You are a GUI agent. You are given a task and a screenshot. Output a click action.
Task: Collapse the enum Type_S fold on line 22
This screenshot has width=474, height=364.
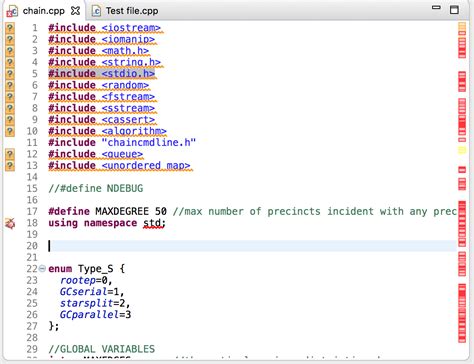(42, 268)
